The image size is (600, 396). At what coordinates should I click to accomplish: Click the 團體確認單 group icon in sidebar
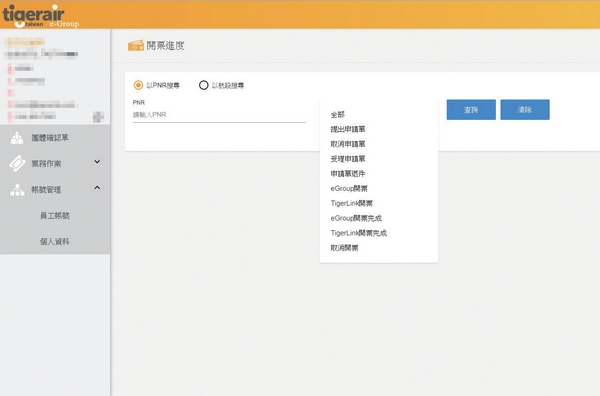pos(17,138)
